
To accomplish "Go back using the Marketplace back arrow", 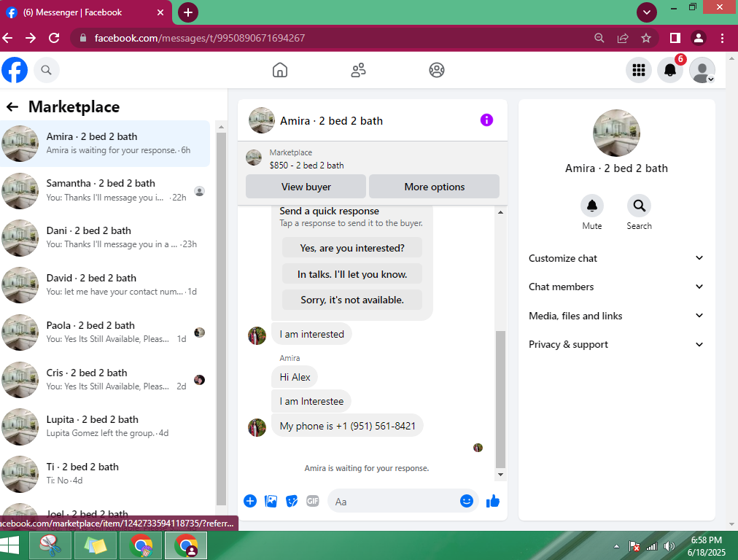I will (x=12, y=107).
